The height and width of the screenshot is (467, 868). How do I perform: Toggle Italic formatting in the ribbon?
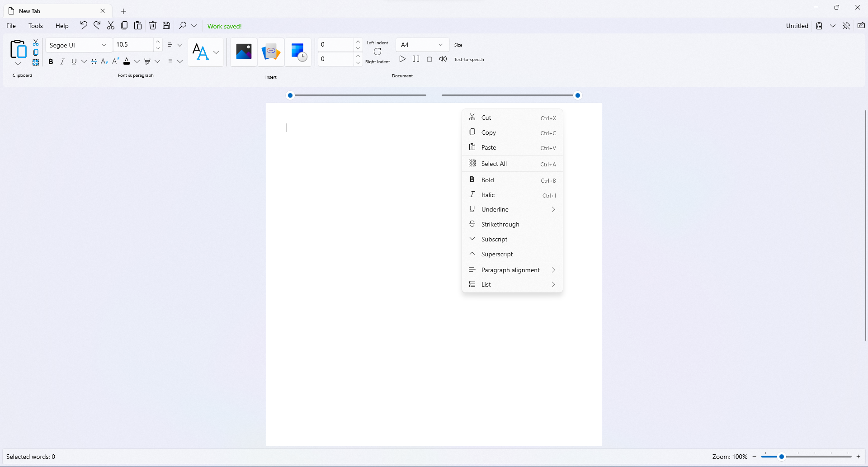[x=62, y=61]
